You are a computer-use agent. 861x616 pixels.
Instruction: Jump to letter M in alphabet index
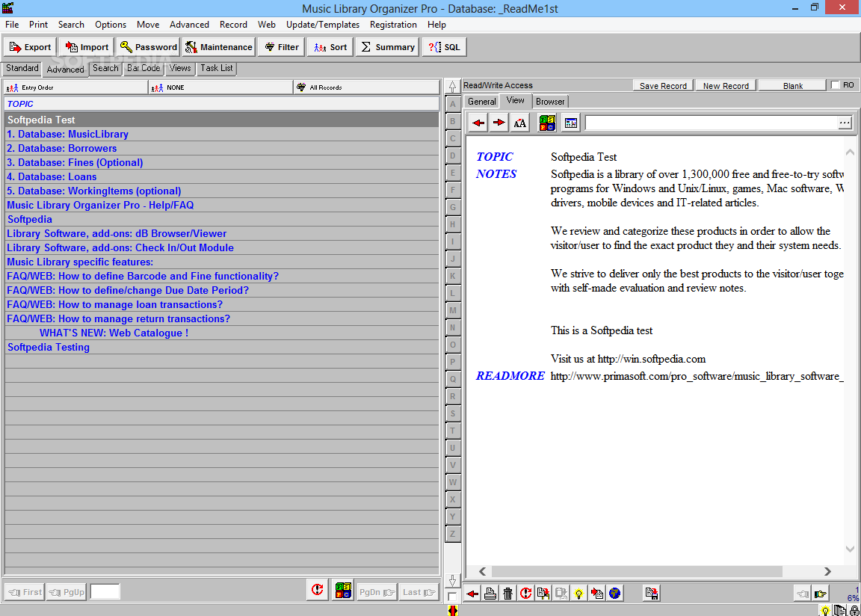(452, 310)
